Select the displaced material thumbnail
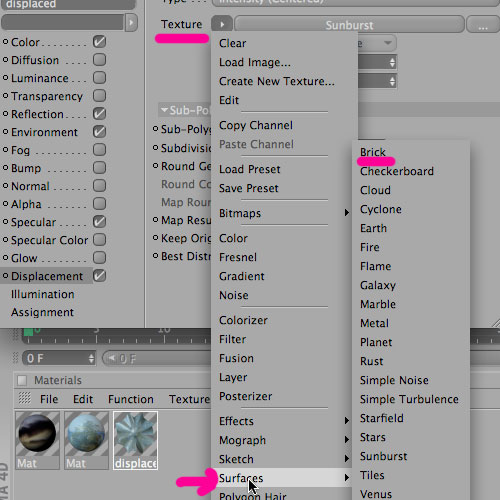The height and width of the screenshot is (500, 500). click(x=135, y=440)
